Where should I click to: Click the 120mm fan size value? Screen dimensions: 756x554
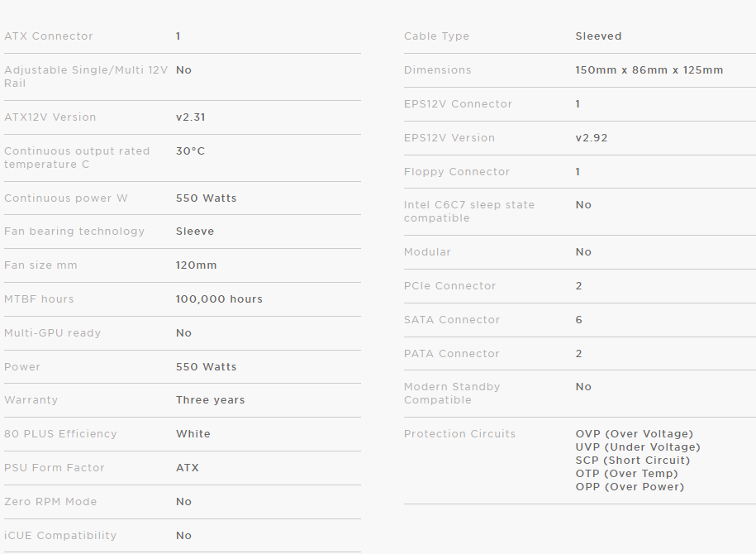197,265
